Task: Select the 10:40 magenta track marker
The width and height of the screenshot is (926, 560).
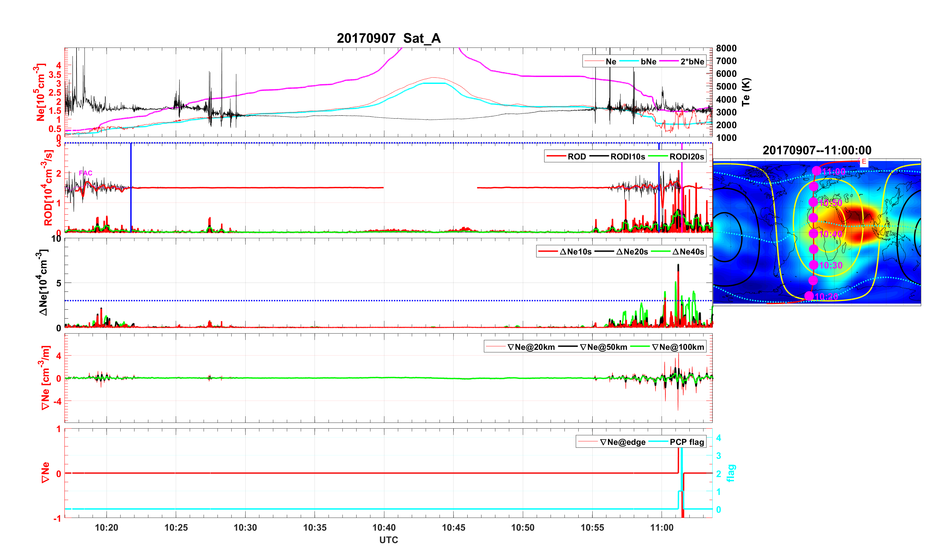Action: click(x=813, y=233)
